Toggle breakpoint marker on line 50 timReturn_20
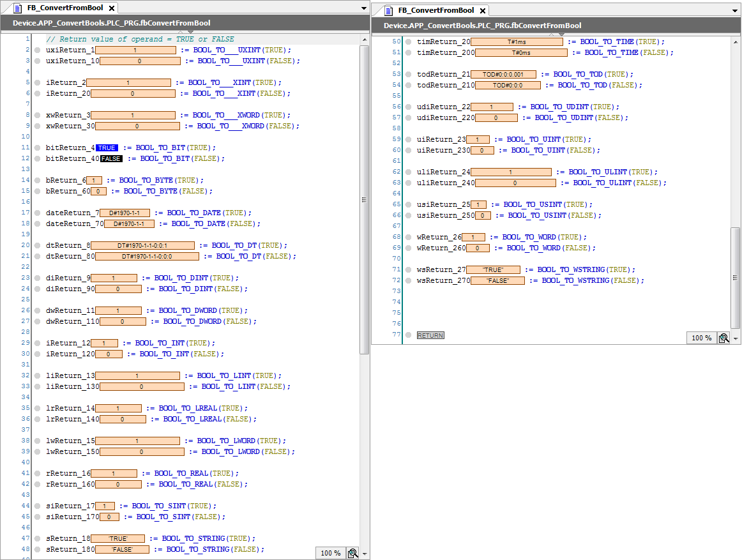The image size is (742, 560). click(x=408, y=42)
